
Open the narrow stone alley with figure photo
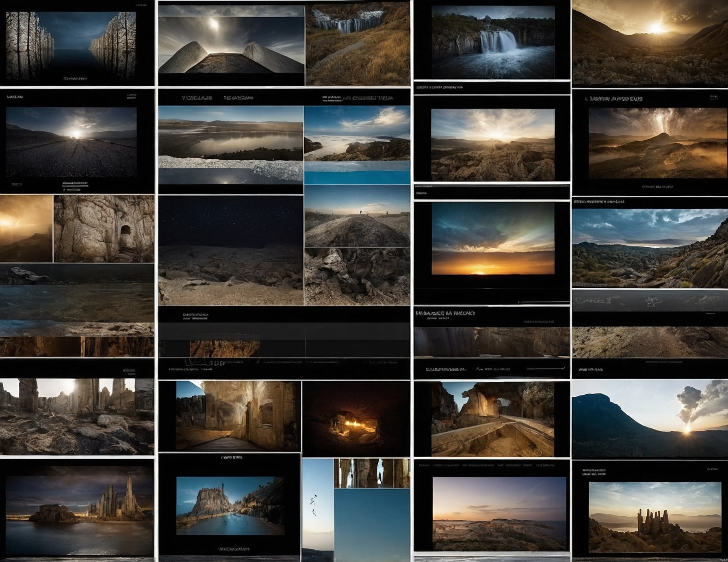(372, 473)
